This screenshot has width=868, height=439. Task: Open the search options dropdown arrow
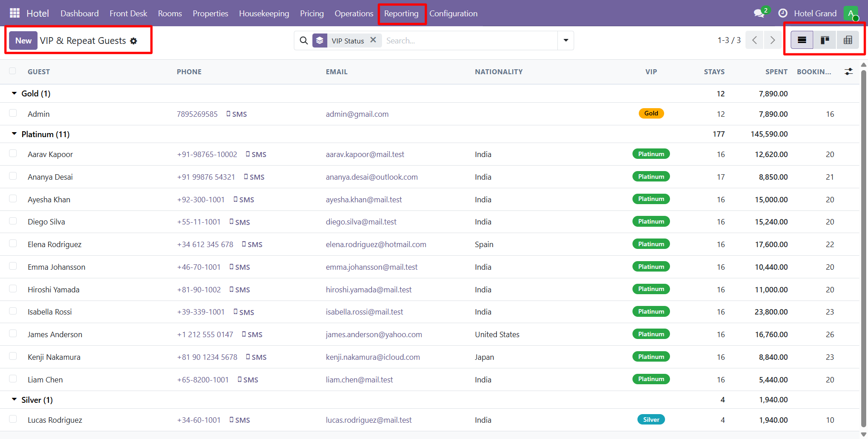tap(566, 40)
